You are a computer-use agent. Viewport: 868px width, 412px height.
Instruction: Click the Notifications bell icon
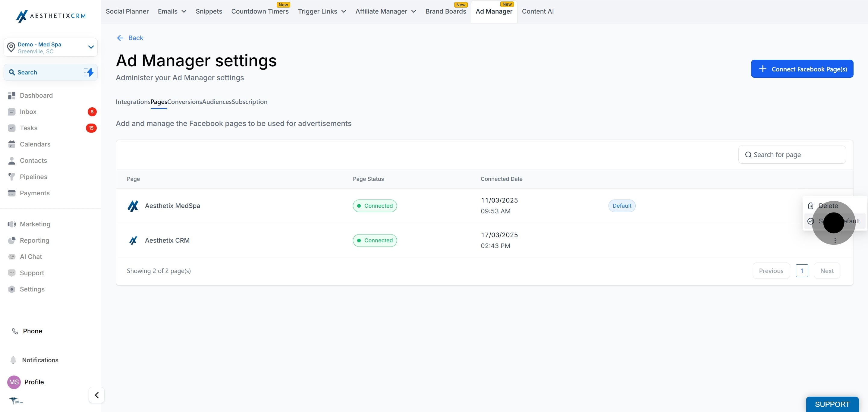(x=13, y=360)
